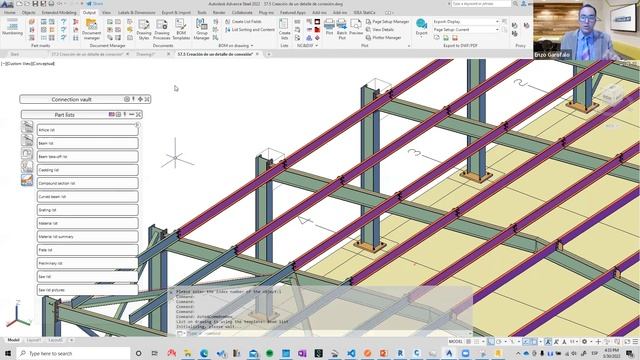Click View Details in the Plot panel
Viewport: 640px width, 360px height.
point(380,30)
